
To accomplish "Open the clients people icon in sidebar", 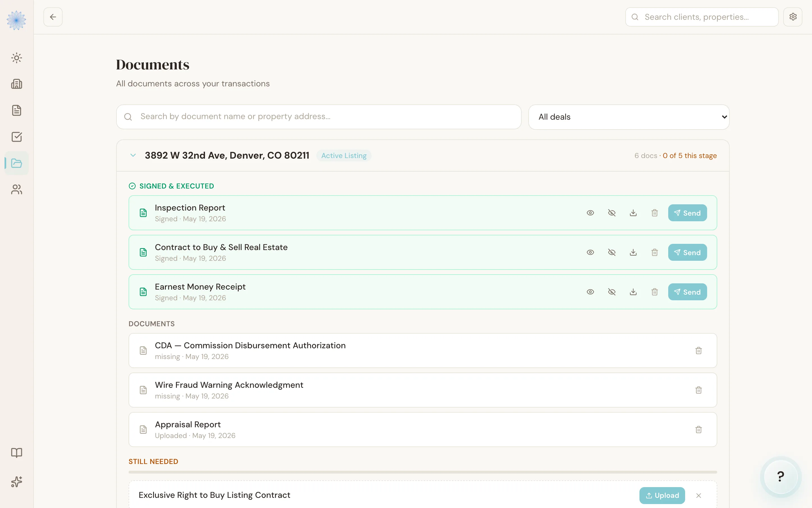I will click(x=16, y=189).
